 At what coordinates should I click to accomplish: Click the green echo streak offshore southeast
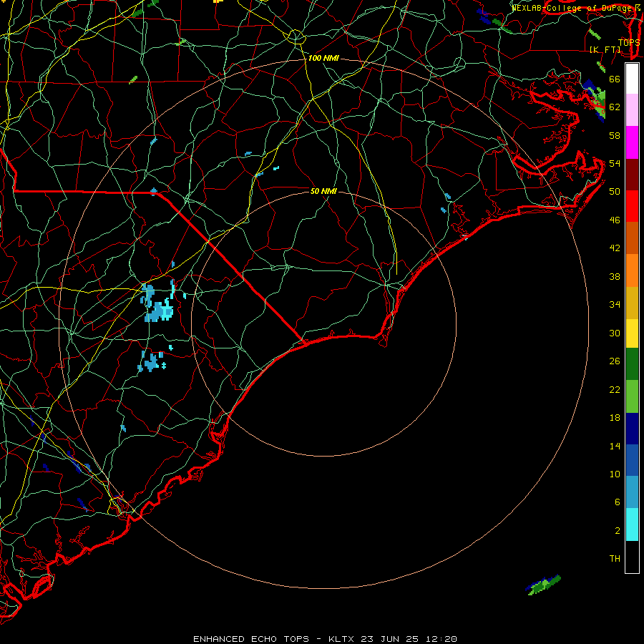point(543,585)
